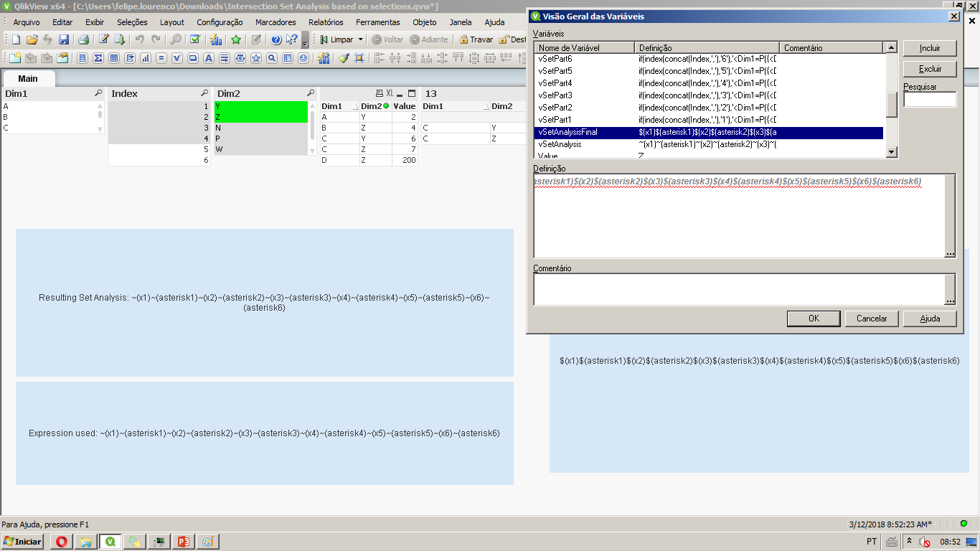Select value N in Dim2 list box
Image resolution: width=980 pixels, height=551 pixels.
(x=261, y=128)
